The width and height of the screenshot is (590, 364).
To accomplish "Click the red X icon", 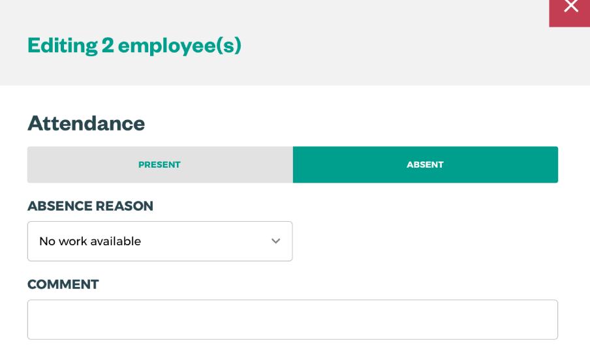I will (x=570, y=8).
